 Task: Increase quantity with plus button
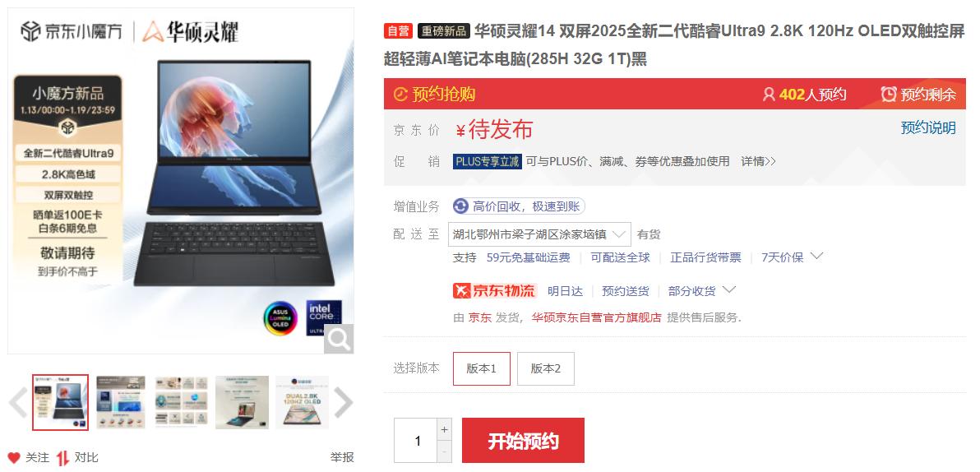(x=445, y=429)
